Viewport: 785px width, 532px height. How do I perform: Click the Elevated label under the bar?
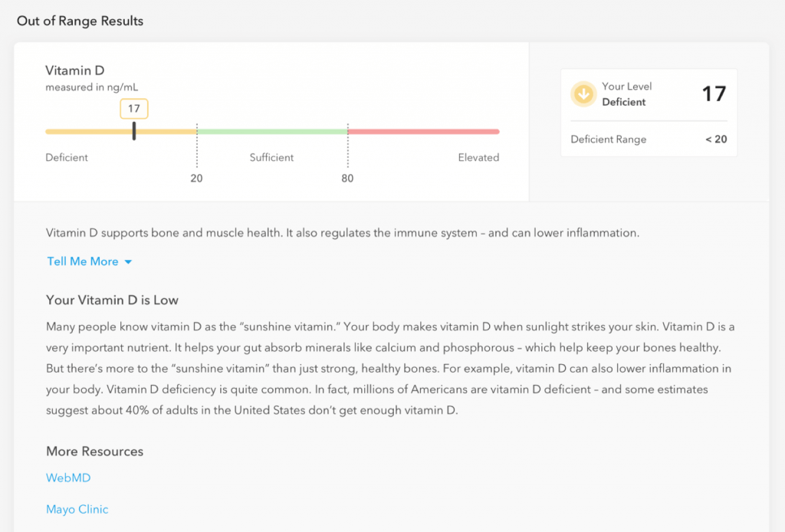tap(478, 157)
